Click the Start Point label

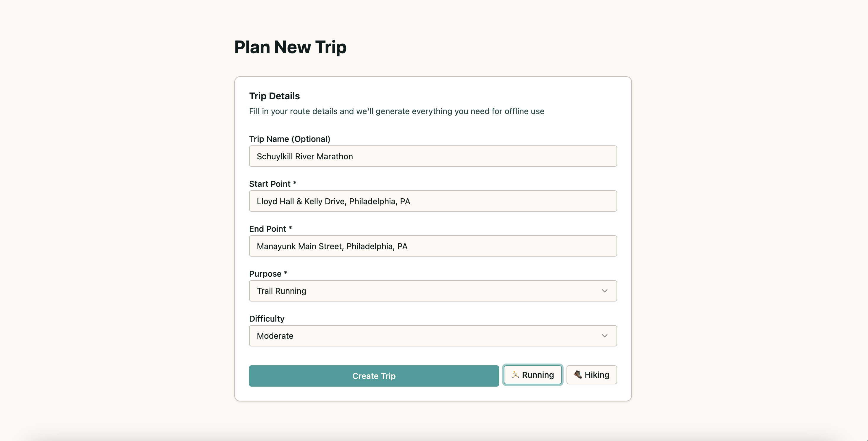point(272,184)
